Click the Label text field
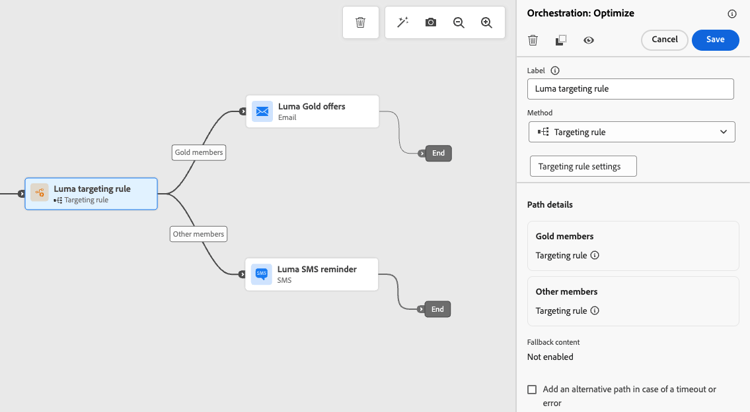Image resolution: width=750 pixels, height=412 pixels. 630,89
